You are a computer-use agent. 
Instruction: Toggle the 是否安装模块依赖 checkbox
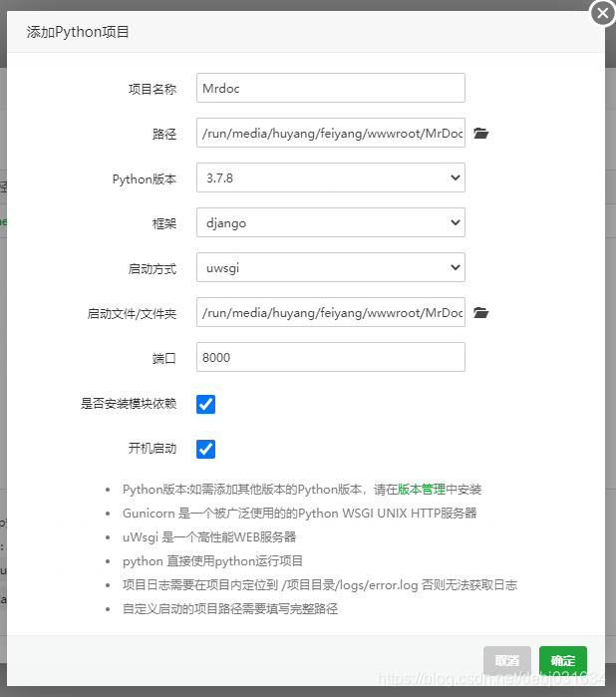pyautogui.click(x=205, y=404)
